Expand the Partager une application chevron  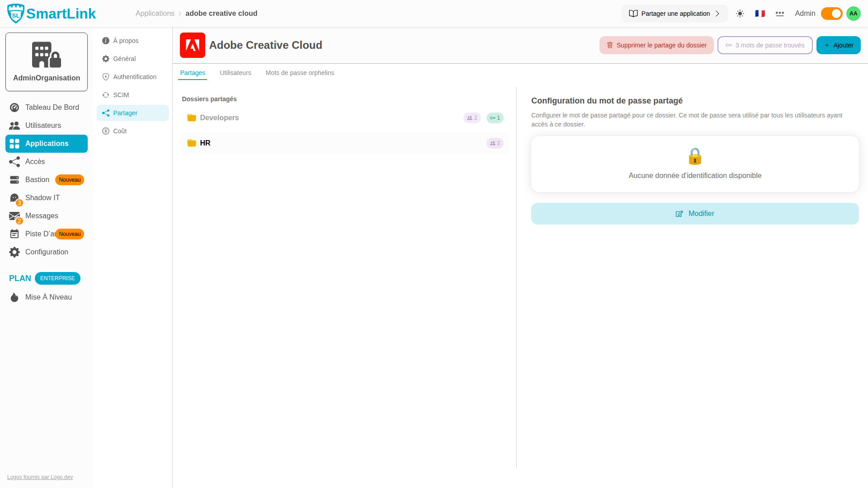tap(718, 14)
